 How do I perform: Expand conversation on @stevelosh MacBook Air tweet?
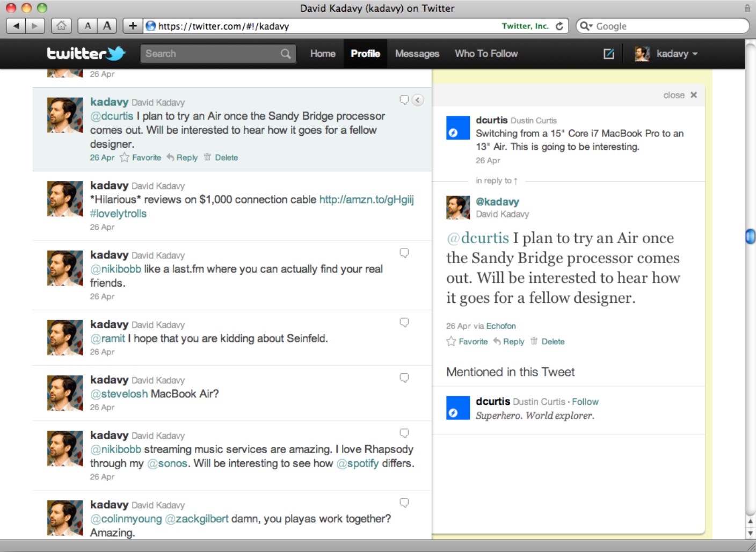click(x=404, y=377)
